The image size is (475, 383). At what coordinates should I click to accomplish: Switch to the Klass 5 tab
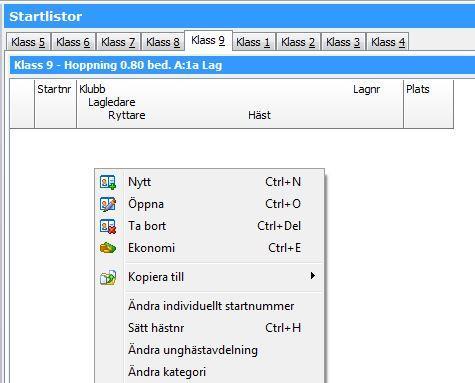point(28,42)
